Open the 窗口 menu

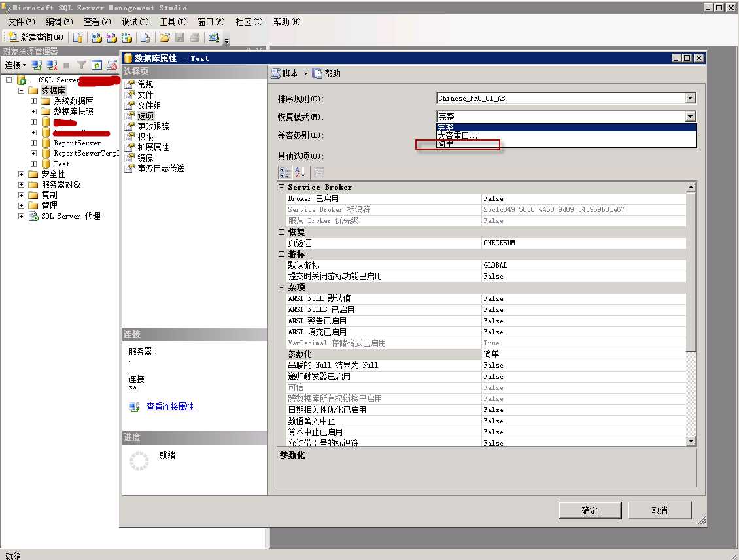tap(211, 22)
